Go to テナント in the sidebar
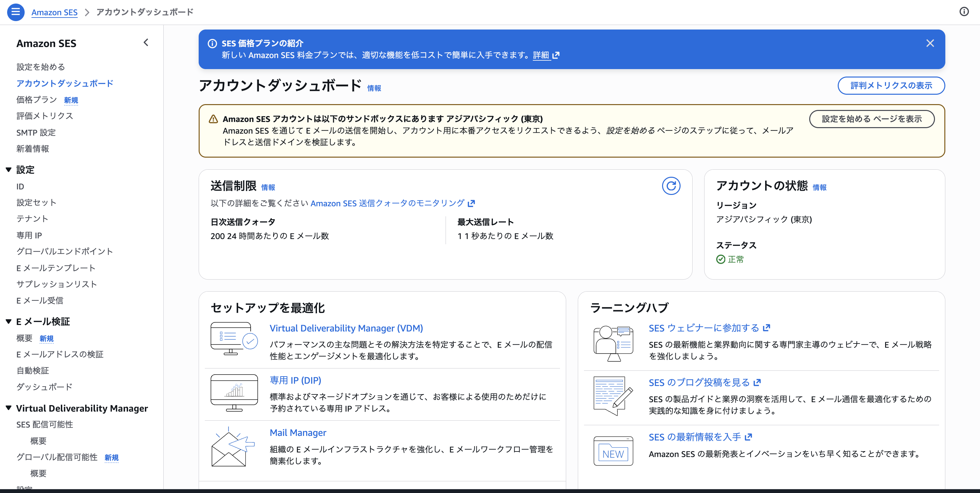Image resolution: width=980 pixels, height=493 pixels. coord(32,219)
